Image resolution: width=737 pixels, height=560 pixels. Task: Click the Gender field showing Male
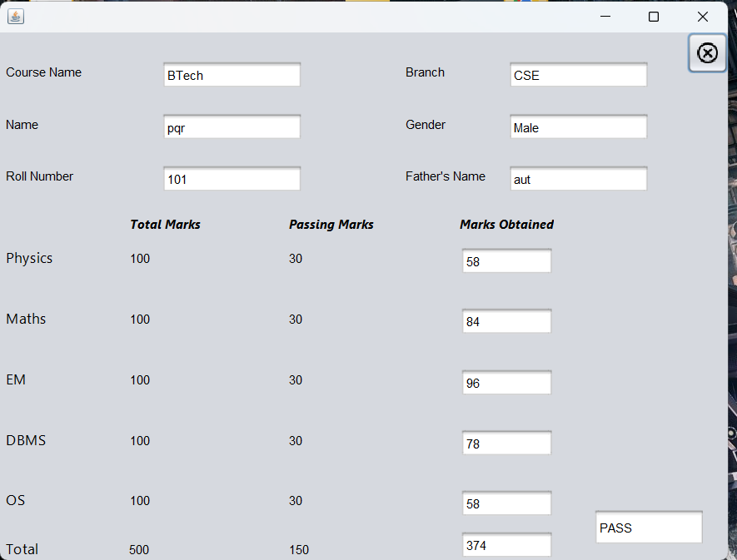pyautogui.click(x=578, y=126)
